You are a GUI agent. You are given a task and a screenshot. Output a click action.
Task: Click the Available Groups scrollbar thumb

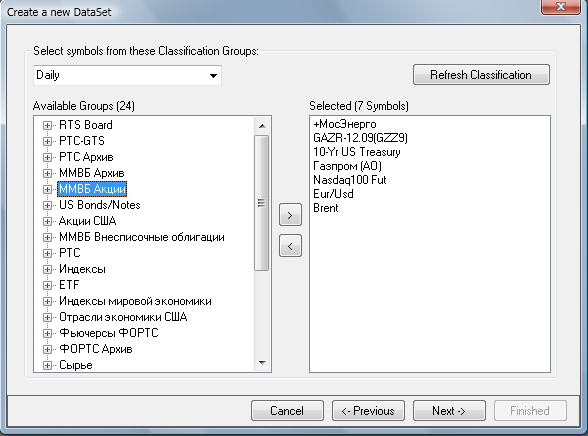click(x=261, y=203)
